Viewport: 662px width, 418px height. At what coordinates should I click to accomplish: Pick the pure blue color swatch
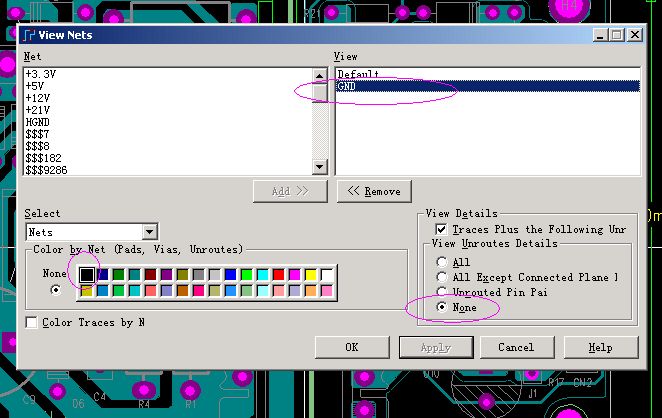click(x=231, y=275)
